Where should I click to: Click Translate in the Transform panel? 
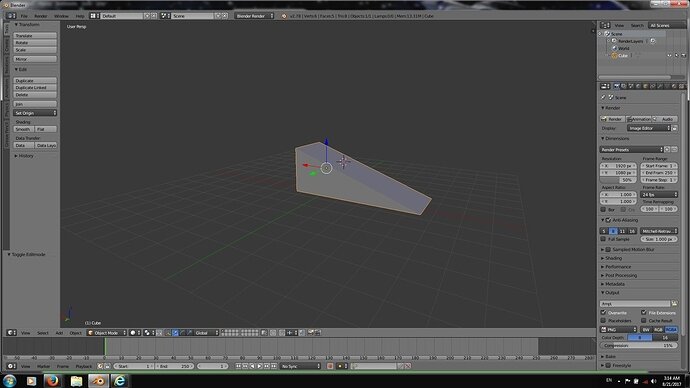pyautogui.click(x=35, y=36)
